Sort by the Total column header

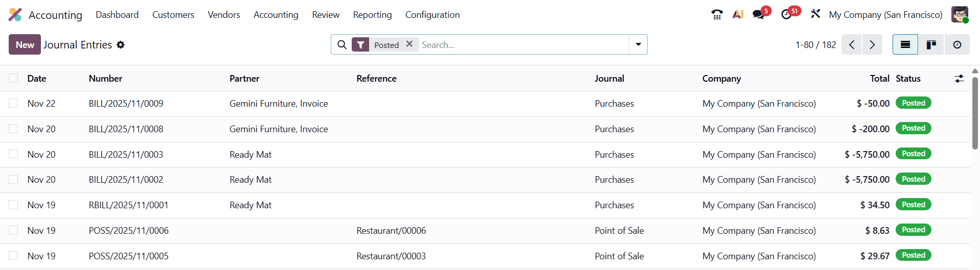(879, 79)
